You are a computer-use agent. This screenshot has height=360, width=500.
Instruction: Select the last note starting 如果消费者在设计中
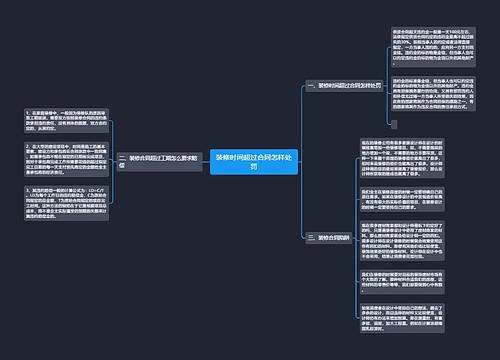[402, 318]
